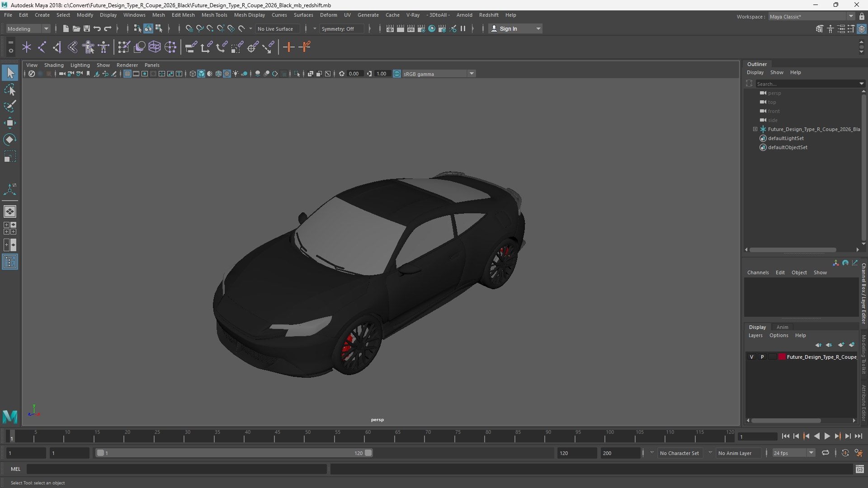Toggle loop playback mode button
This screenshot has width=868, height=488.
[x=826, y=453]
